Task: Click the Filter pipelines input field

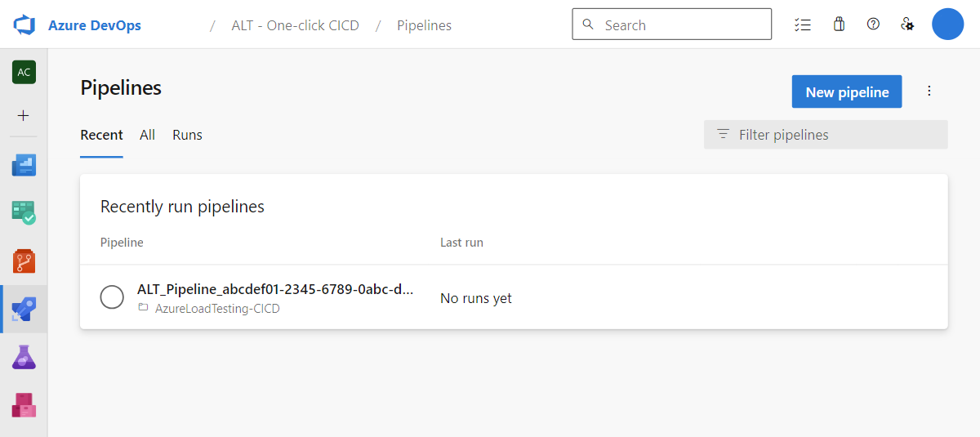Action: 826,135
